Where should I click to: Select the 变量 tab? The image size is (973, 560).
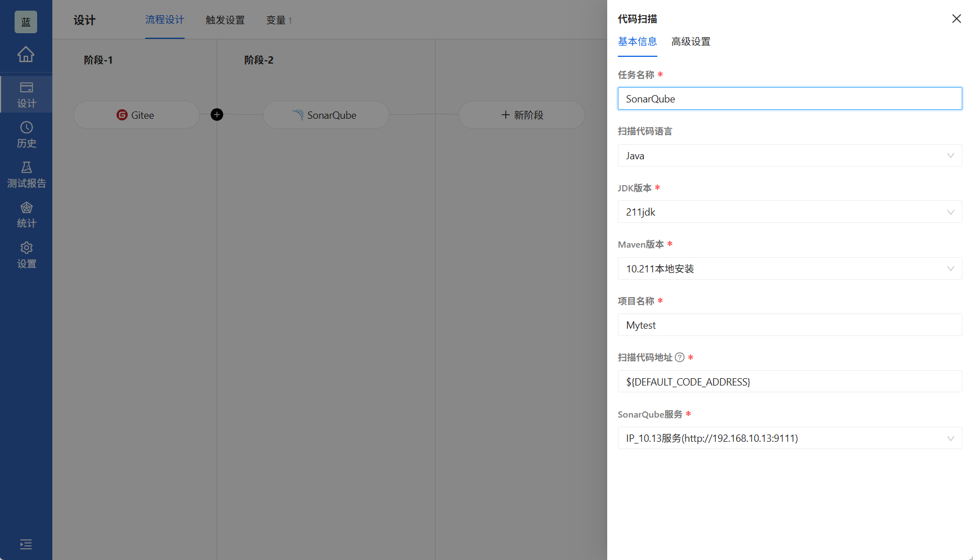[279, 20]
